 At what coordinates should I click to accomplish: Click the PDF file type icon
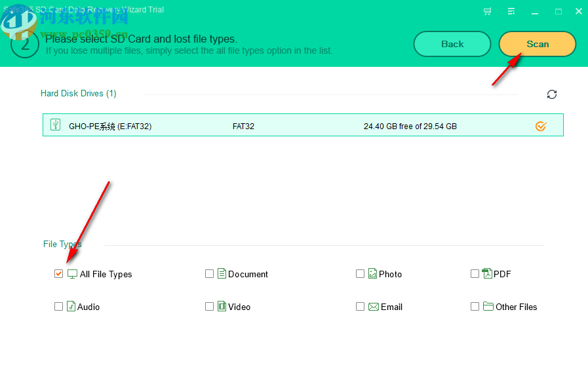point(488,274)
